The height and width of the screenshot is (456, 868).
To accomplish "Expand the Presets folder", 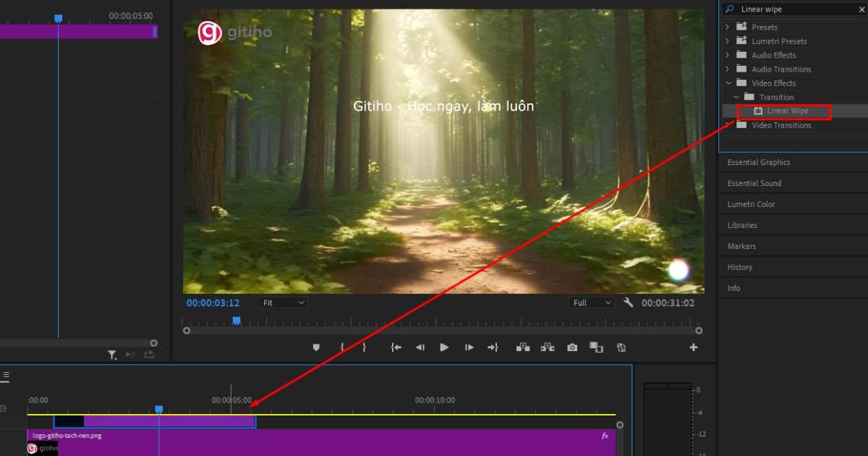I will [x=728, y=27].
